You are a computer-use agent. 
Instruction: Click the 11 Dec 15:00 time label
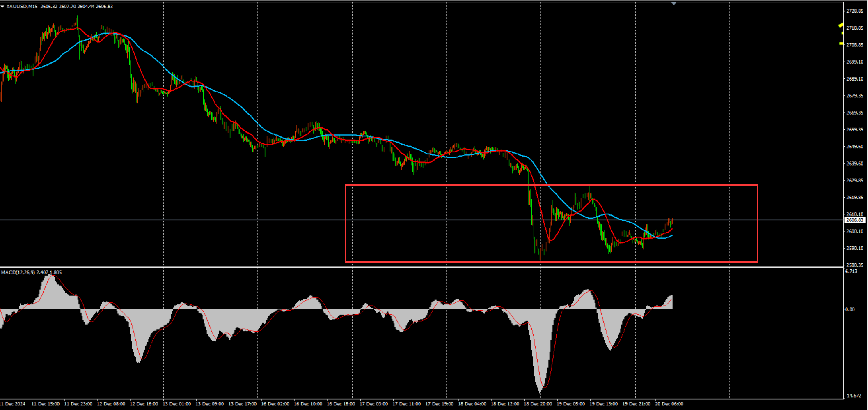pyautogui.click(x=45, y=404)
